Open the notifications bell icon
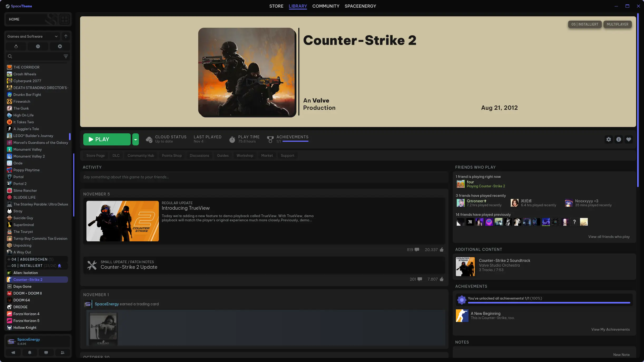644x362 pixels. coord(30,353)
